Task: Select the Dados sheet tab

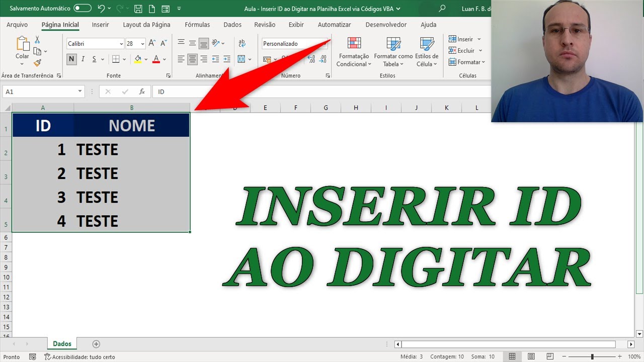Action: (x=62, y=344)
